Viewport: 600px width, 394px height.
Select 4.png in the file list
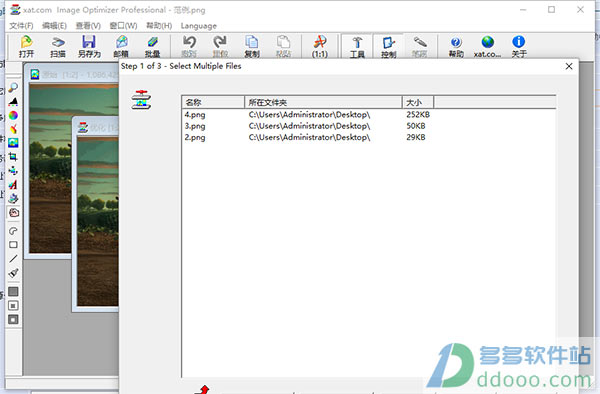(195, 114)
